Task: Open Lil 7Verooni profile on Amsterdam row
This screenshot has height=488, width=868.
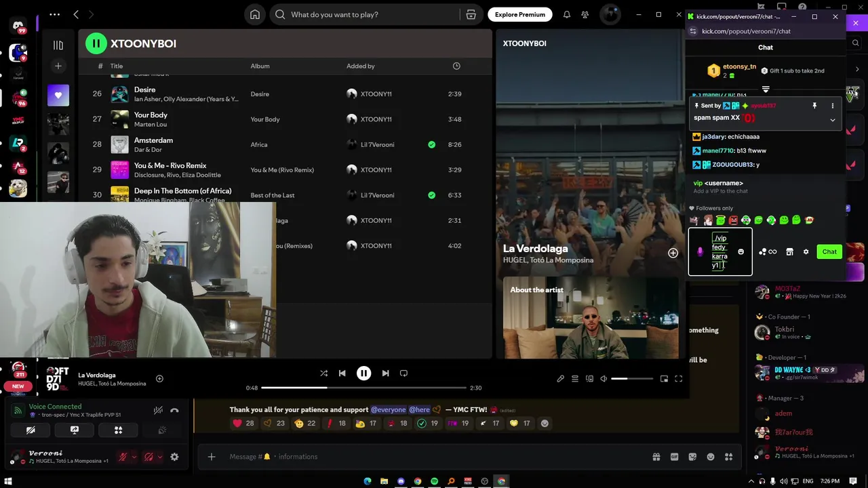Action: coord(377,144)
